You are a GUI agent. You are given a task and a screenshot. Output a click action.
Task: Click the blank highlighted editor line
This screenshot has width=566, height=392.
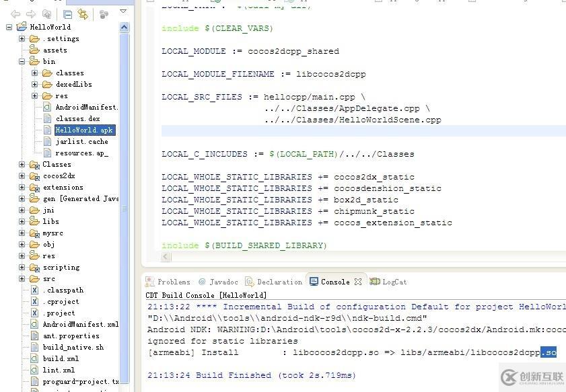tap(363, 131)
